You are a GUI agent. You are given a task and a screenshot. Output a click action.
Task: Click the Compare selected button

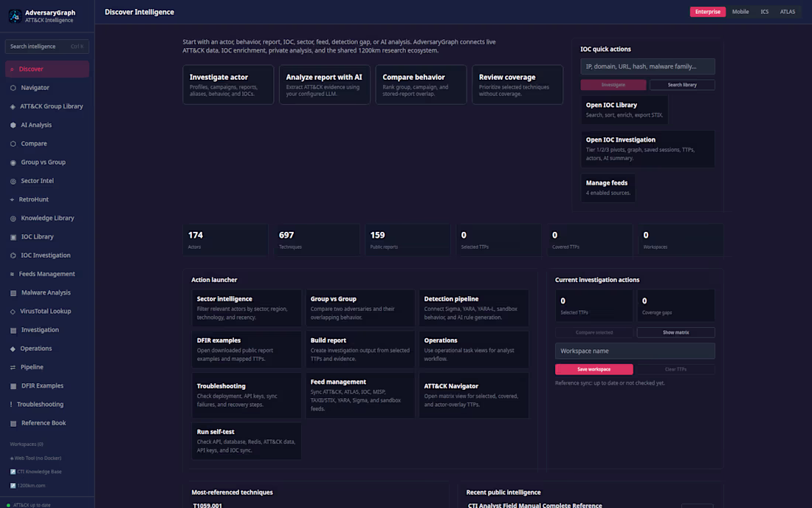[x=594, y=332]
